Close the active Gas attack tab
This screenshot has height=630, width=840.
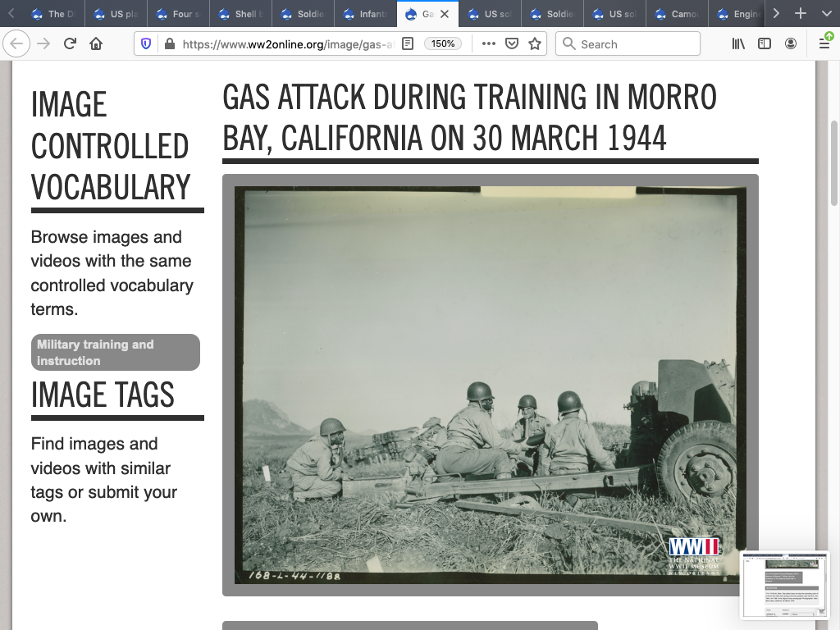445,14
